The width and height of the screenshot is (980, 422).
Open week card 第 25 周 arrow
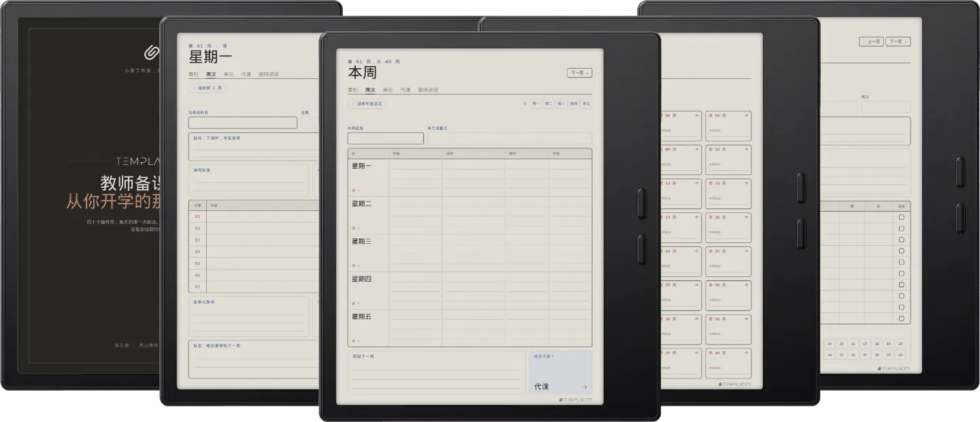pyautogui.click(x=746, y=251)
